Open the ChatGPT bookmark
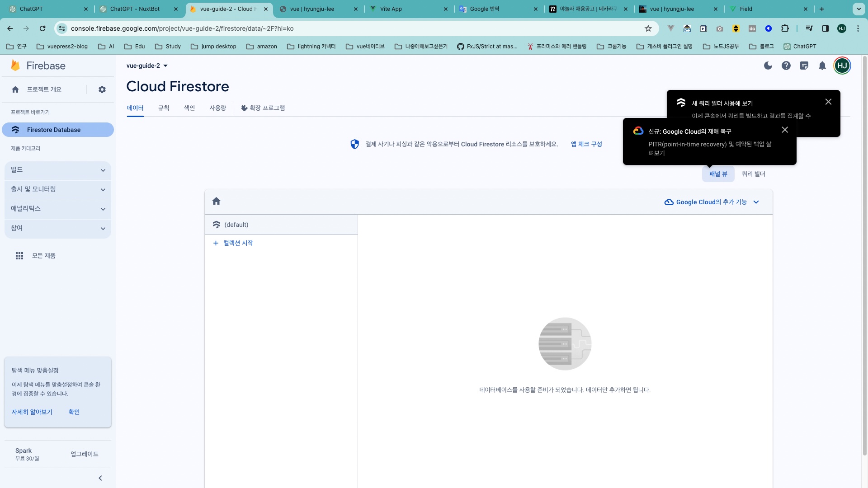The width and height of the screenshot is (868, 488). point(800,47)
